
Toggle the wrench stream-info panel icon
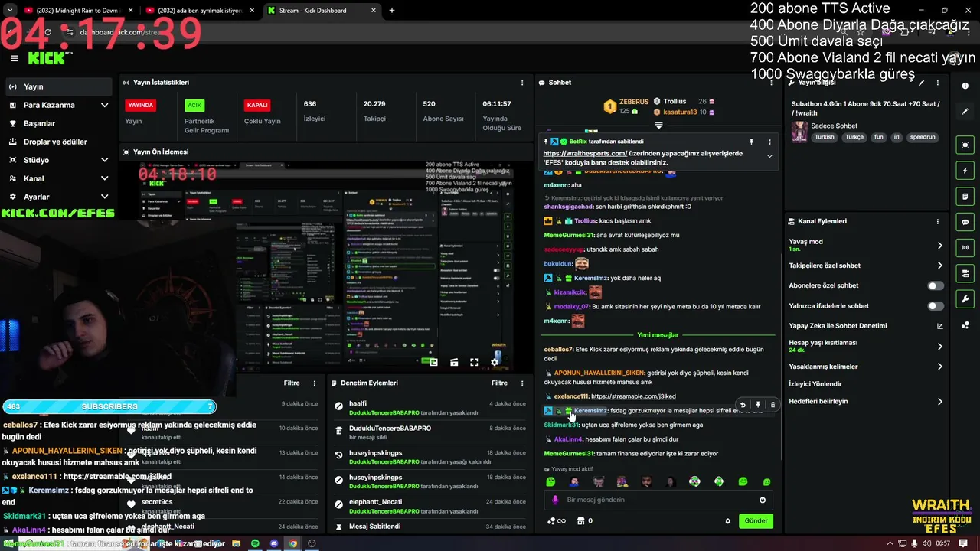tap(965, 298)
